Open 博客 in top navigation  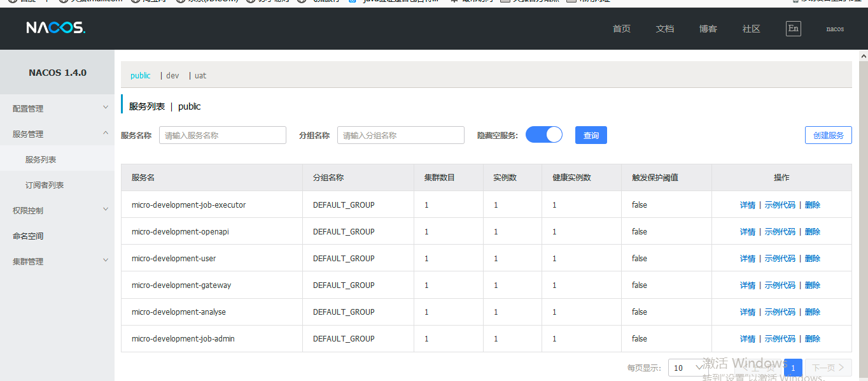point(708,29)
